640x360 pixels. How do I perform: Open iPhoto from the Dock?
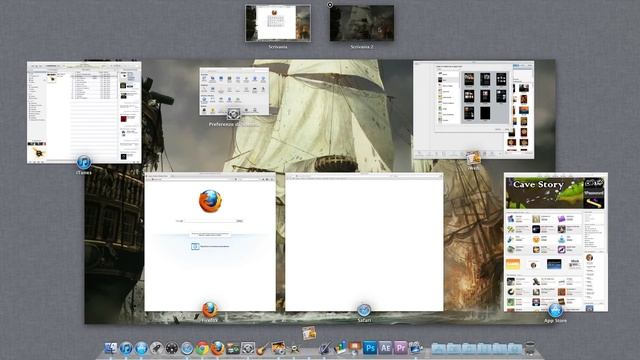click(x=278, y=348)
